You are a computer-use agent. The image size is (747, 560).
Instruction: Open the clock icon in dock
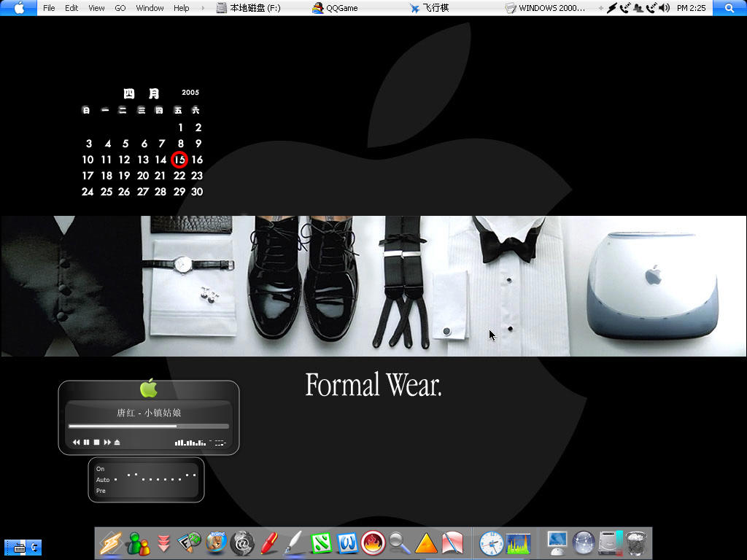(x=491, y=542)
